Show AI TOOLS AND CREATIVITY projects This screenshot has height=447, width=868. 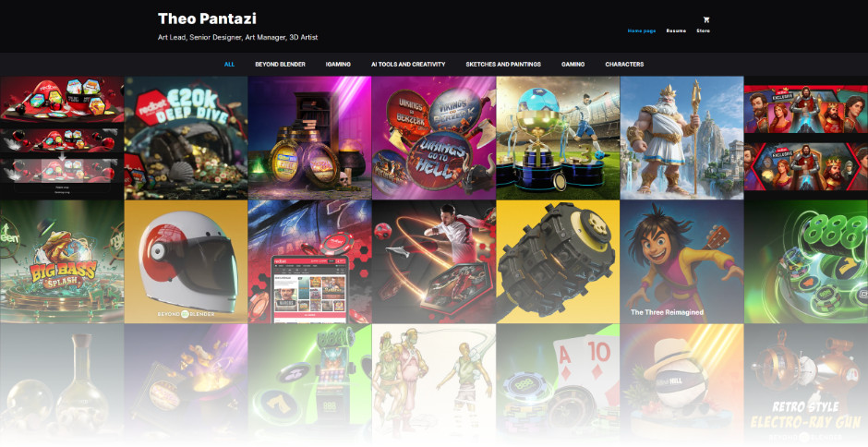pos(408,65)
